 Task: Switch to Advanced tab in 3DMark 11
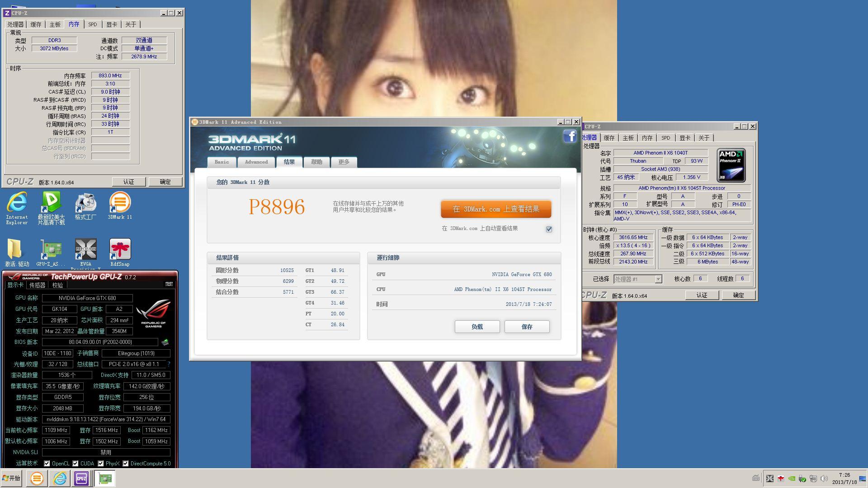(x=256, y=162)
